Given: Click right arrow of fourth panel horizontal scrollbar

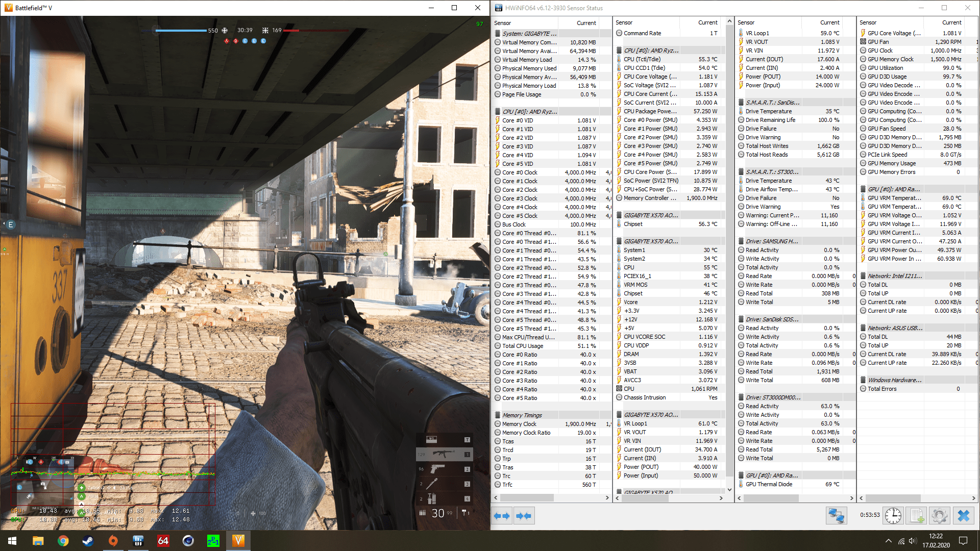Looking at the screenshot, I should pos(973,498).
